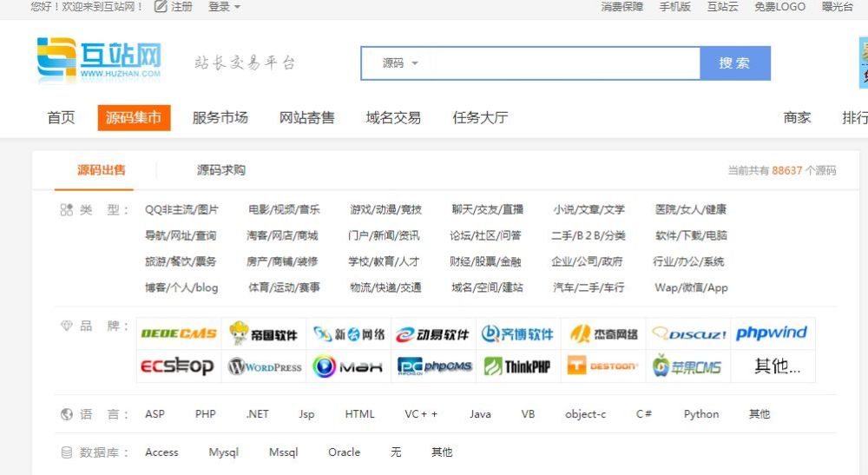
Task: Choose the 苹果CMS brand logo
Action: [x=688, y=366]
